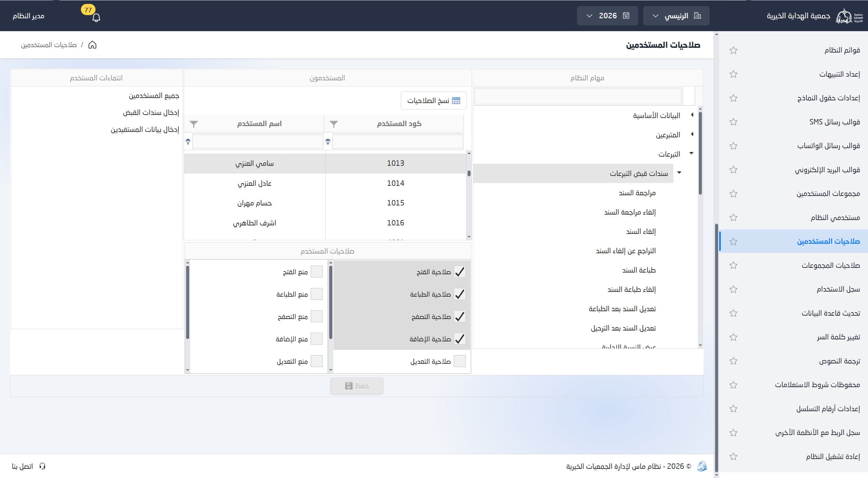Star the قوائم النظام sidebar item
This screenshot has width=868, height=478.
pyautogui.click(x=733, y=50)
